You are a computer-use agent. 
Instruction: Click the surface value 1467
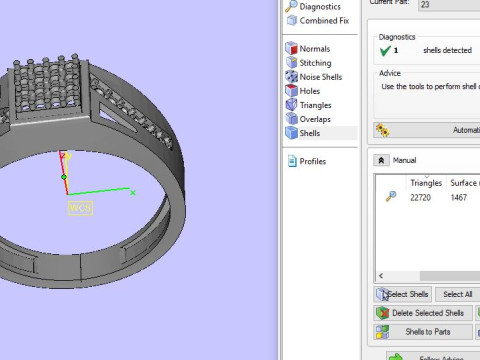click(459, 197)
